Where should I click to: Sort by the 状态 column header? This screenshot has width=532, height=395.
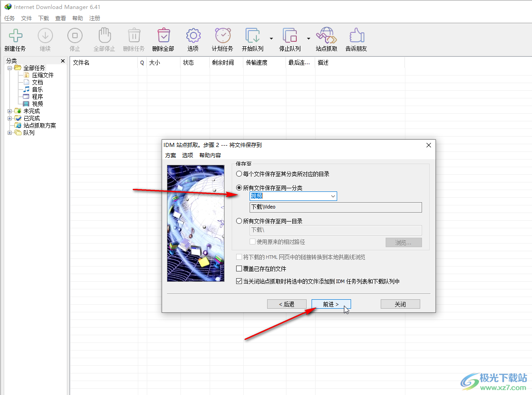pos(195,62)
